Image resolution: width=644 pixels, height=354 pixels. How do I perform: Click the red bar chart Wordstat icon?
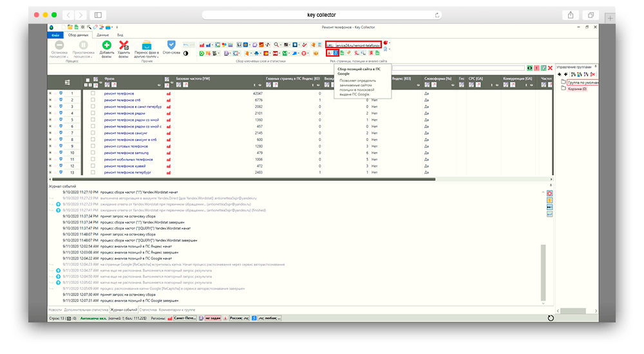point(202,45)
